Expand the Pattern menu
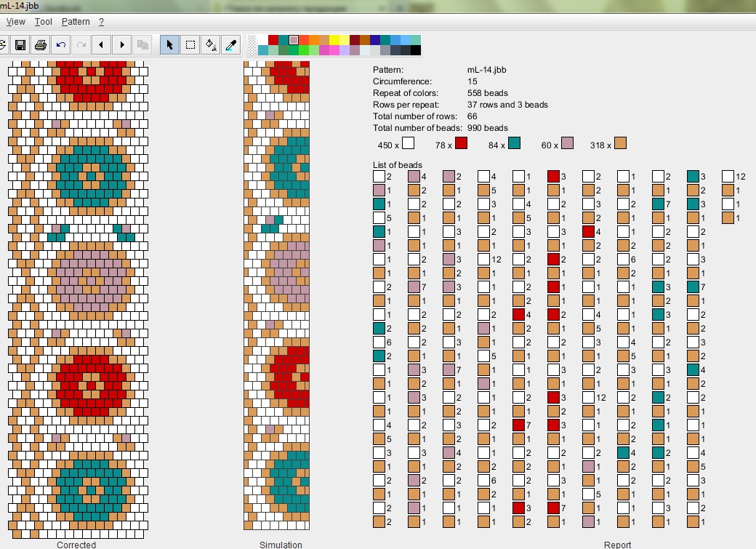This screenshot has width=756, height=549. click(x=76, y=22)
